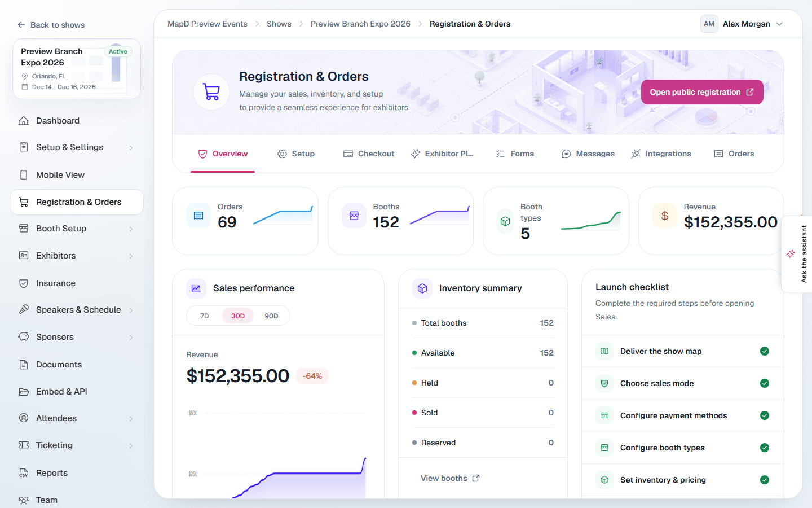The width and height of the screenshot is (812, 508).
Task: Click the Insurance shield icon in sidebar
Action: click(x=24, y=283)
